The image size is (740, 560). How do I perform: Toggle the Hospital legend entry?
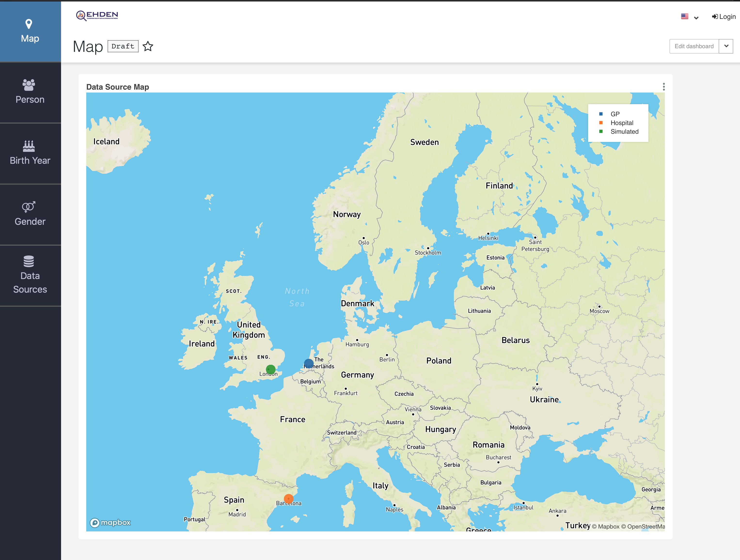[622, 123]
